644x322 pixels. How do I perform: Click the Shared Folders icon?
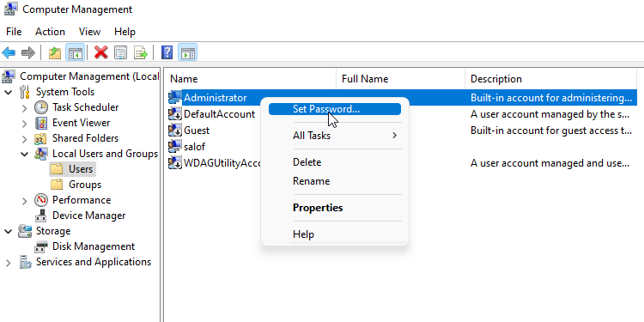[41, 138]
